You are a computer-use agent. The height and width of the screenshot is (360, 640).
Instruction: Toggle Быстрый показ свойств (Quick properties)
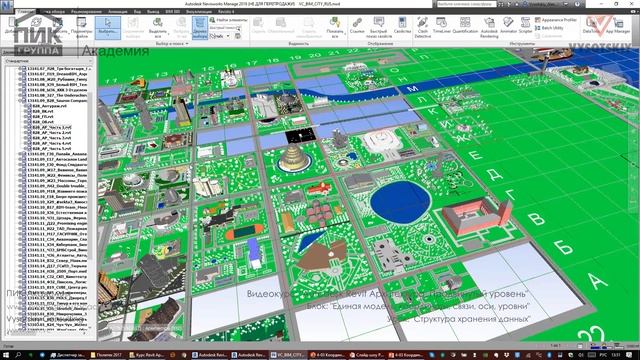pos(378,27)
